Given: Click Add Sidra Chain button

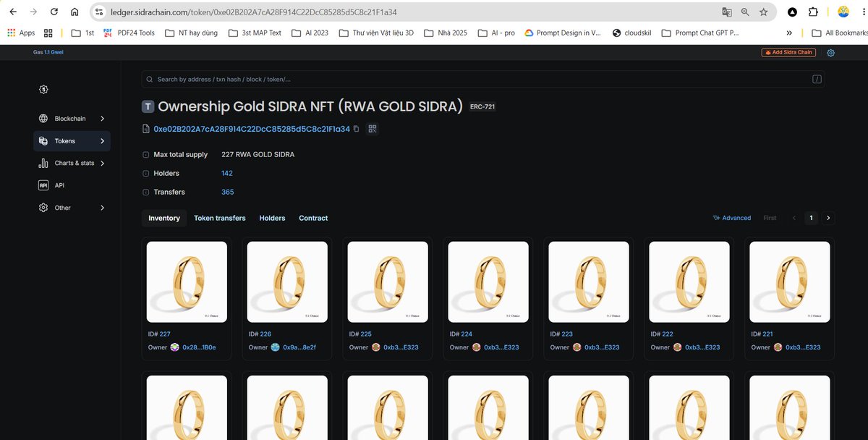Looking at the screenshot, I should [788, 53].
